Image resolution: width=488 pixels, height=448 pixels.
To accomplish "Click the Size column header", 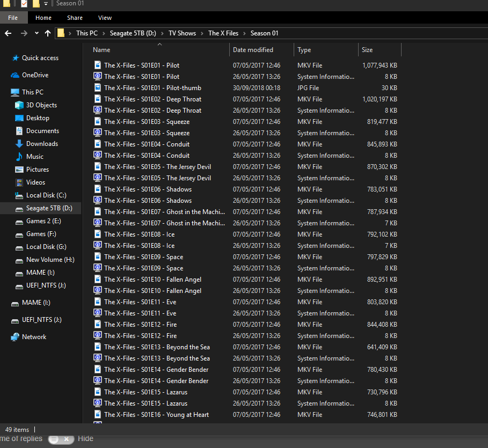I will (x=367, y=50).
